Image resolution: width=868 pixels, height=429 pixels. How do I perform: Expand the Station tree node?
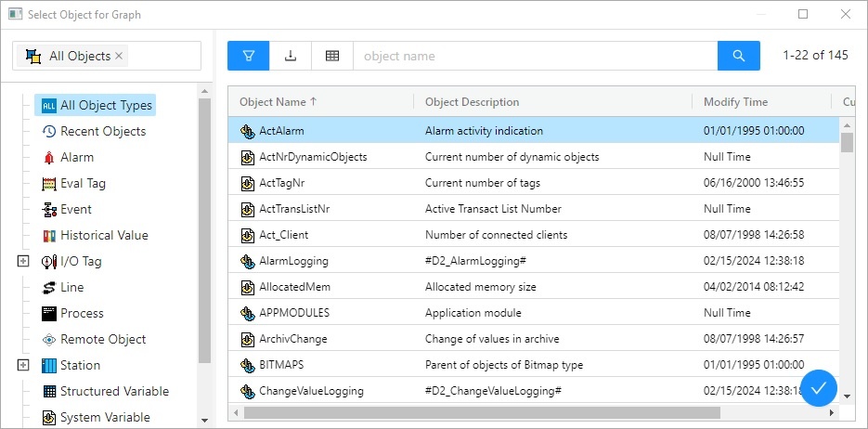click(x=23, y=366)
